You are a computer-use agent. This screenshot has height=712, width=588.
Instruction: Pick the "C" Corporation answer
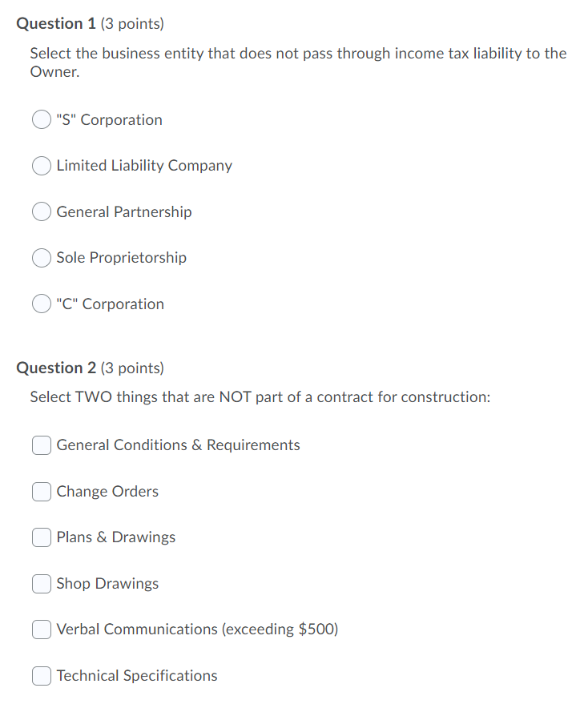coord(42,304)
